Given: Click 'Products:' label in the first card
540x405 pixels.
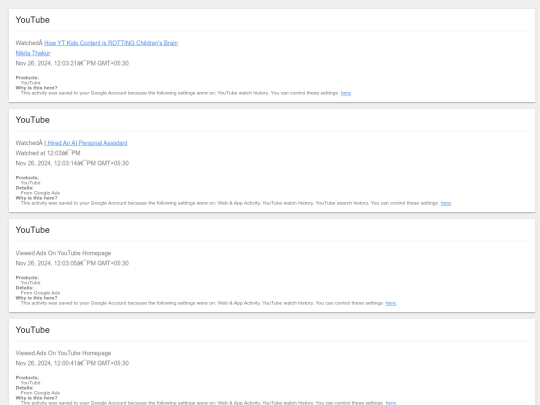Looking at the screenshot, I should pos(27,78).
